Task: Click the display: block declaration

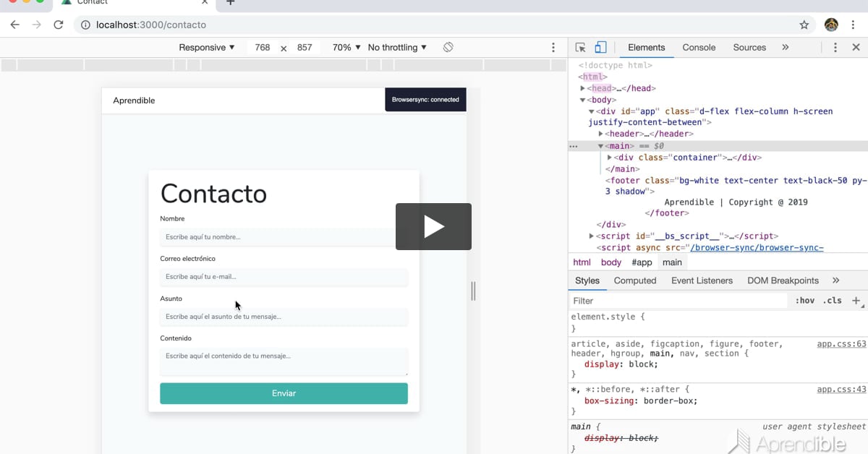Action: 621,364
